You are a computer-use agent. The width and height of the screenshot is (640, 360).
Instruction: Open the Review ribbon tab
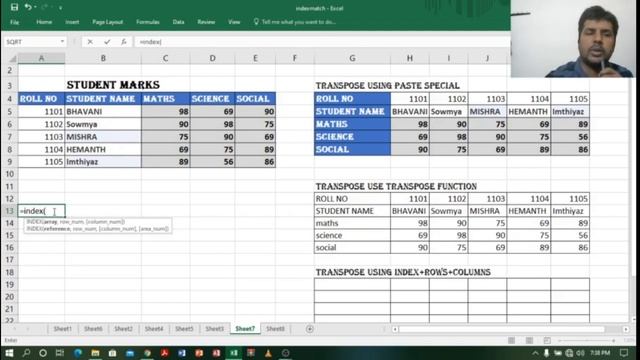click(206, 22)
